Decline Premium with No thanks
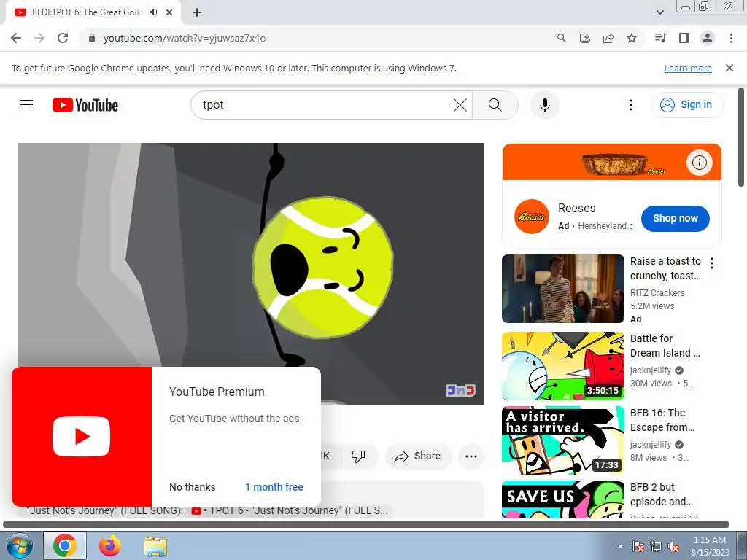 193,487
